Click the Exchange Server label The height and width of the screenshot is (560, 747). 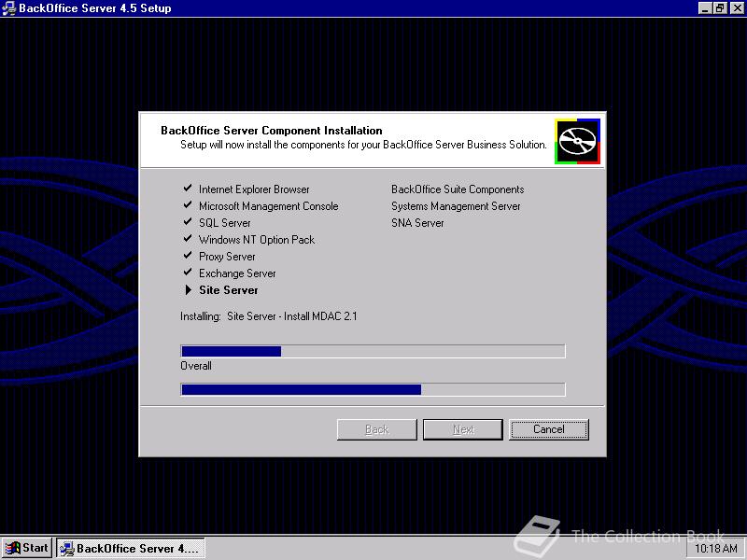[237, 273]
